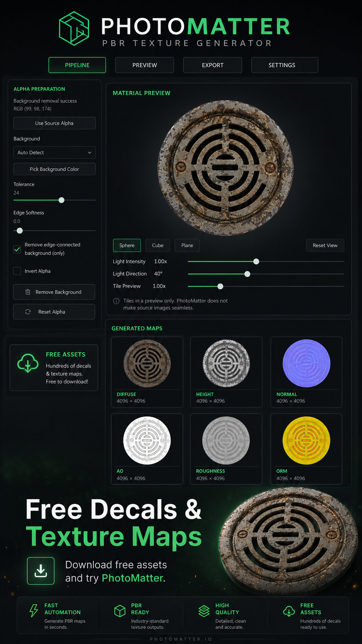The height and width of the screenshot is (644, 362).
Task: Open the Diffuse map thumbnail
Action: [x=147, y=372]
